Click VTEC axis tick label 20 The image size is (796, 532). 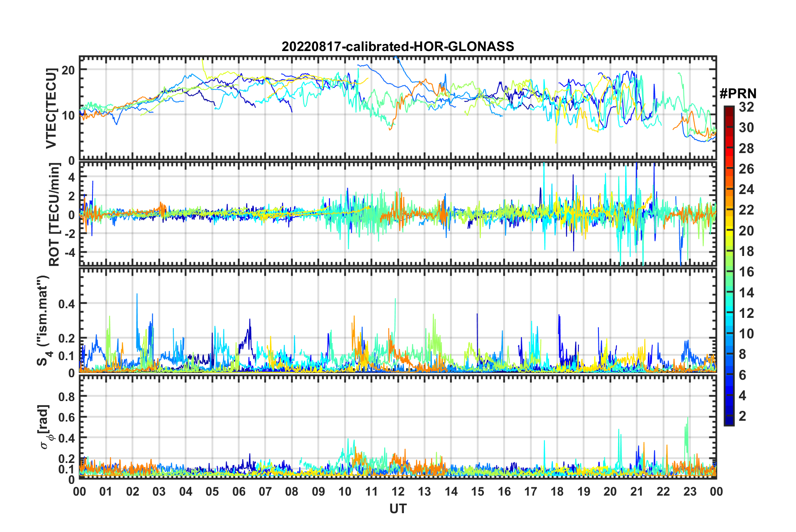(68, 70)
